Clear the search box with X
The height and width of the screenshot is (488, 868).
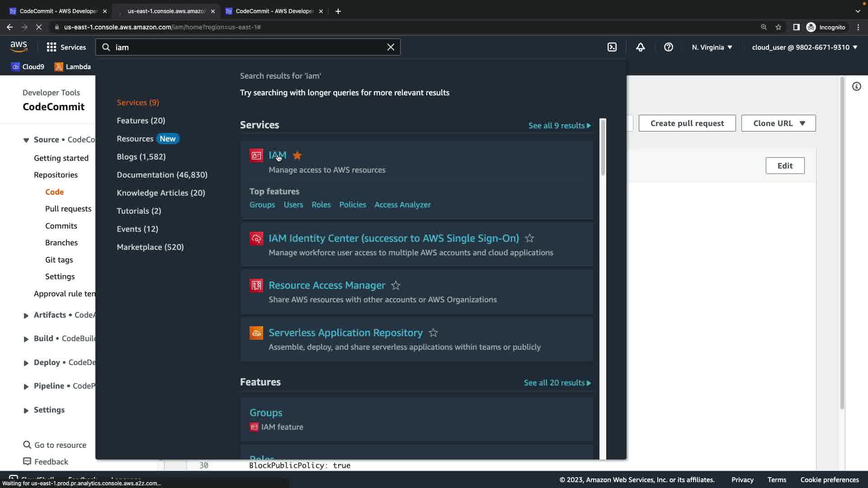[391, 47]
